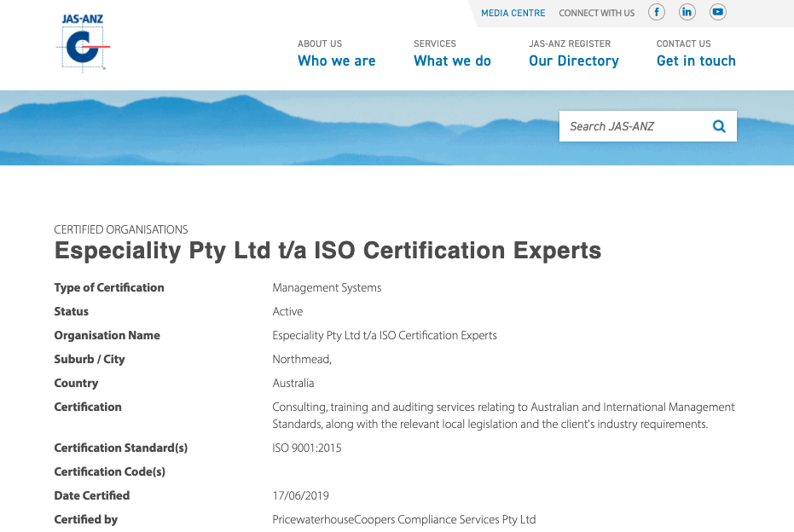
Task: Click the JAS-ANZ logo
Action: pos(83,43)
